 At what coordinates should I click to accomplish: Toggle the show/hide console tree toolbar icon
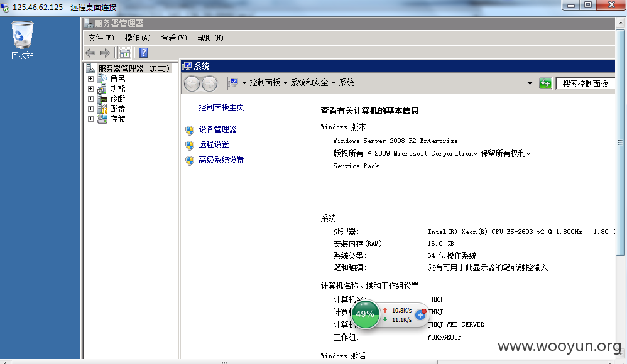pos(125,53)
